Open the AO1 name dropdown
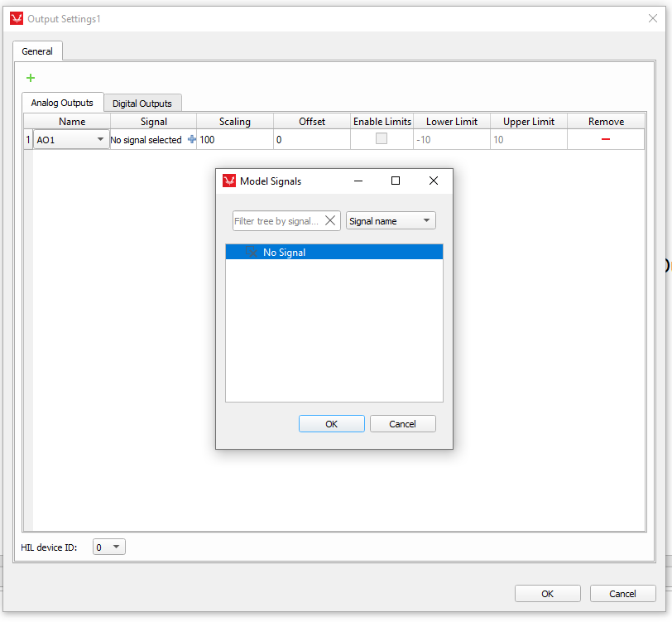Image resolution: width=672 pixels, height=622 pixels. [100, 140]
